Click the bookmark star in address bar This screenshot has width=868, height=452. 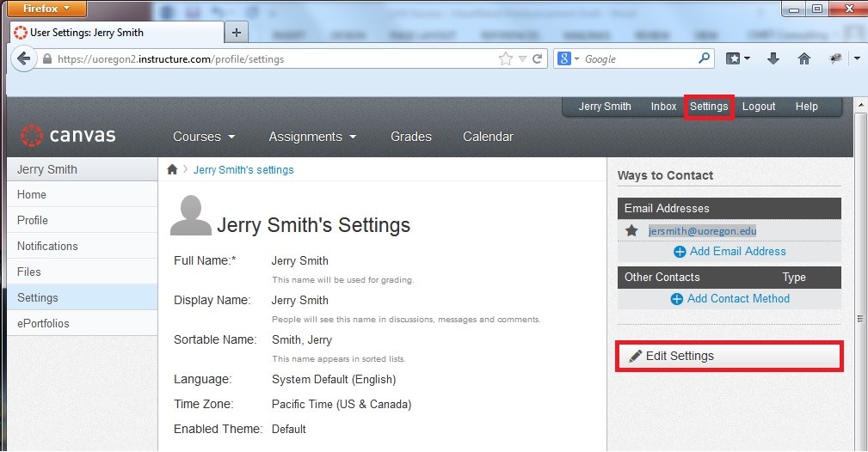coord(506,59)
